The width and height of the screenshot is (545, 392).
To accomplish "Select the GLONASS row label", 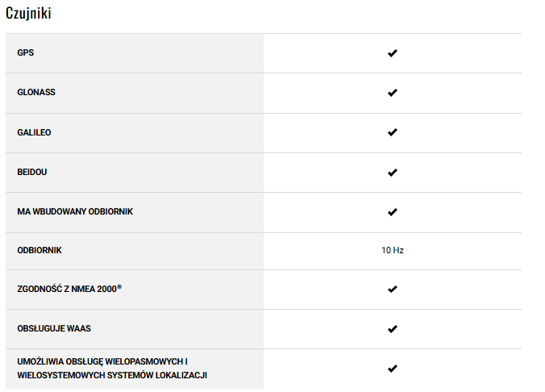I will [x=36, y=93].
